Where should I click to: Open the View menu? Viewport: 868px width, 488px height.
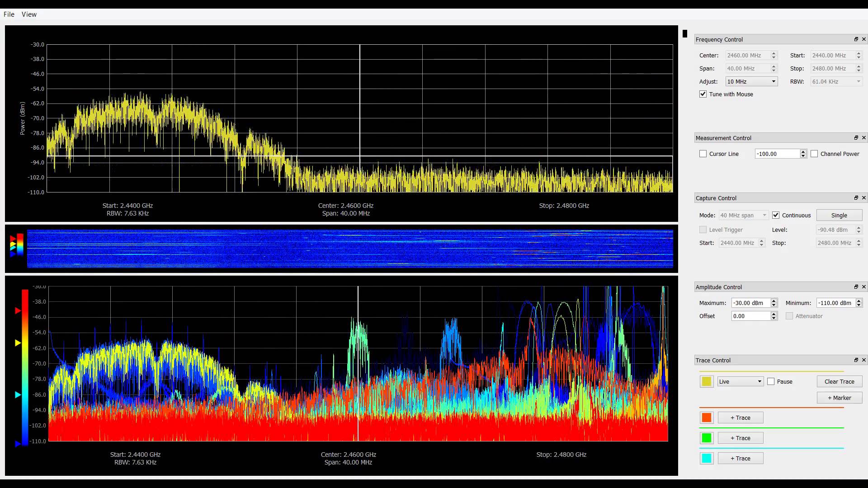(28, 14)
